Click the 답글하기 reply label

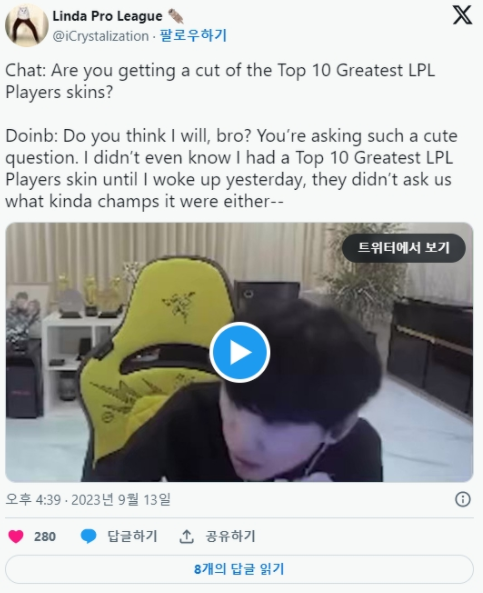(132, 536)
